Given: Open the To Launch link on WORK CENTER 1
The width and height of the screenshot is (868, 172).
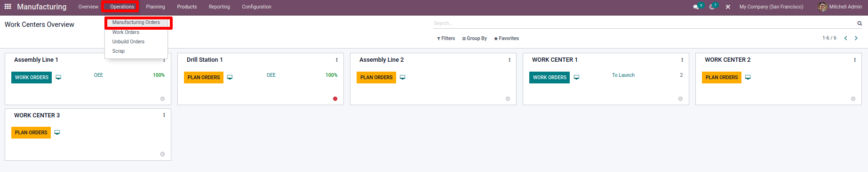Looking at the screenshot, I should tap(623, 75).
